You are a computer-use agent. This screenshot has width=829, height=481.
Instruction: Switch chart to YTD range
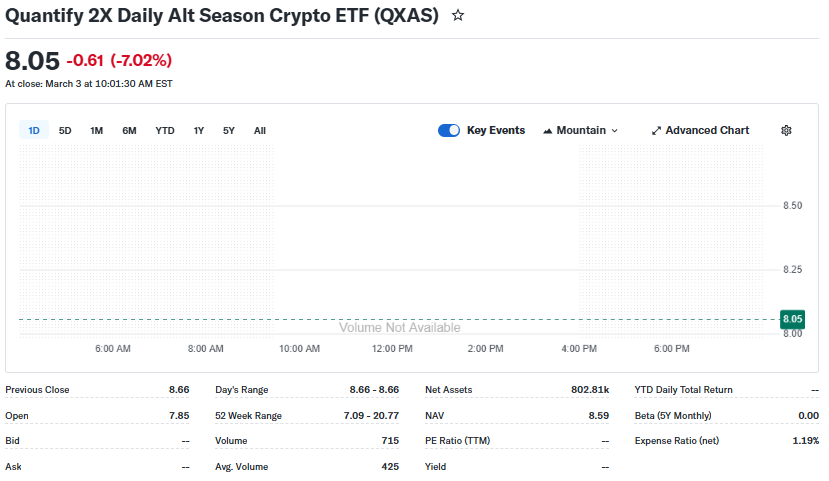(165, 130)
